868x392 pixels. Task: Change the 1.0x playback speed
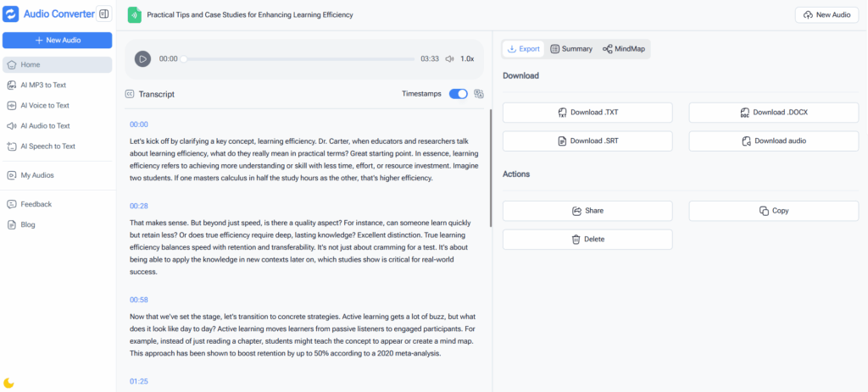coord(467,58)
